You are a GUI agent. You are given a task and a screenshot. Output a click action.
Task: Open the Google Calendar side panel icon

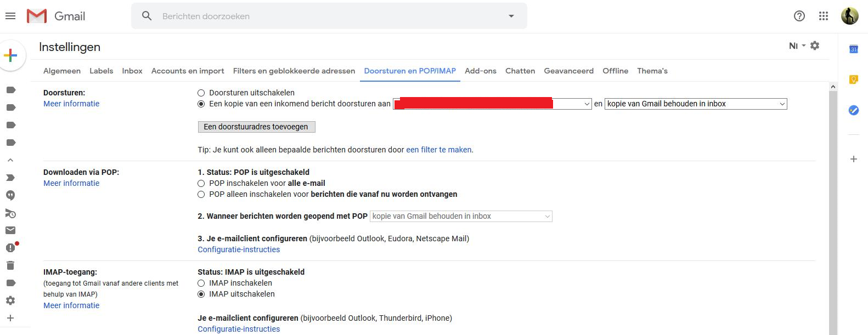(853, 49)
